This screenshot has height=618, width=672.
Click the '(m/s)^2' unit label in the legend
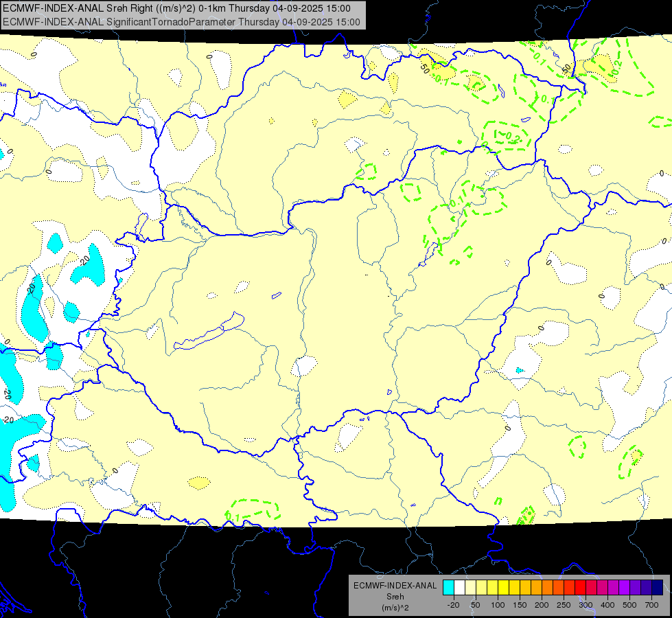click(x=395, y=608)
